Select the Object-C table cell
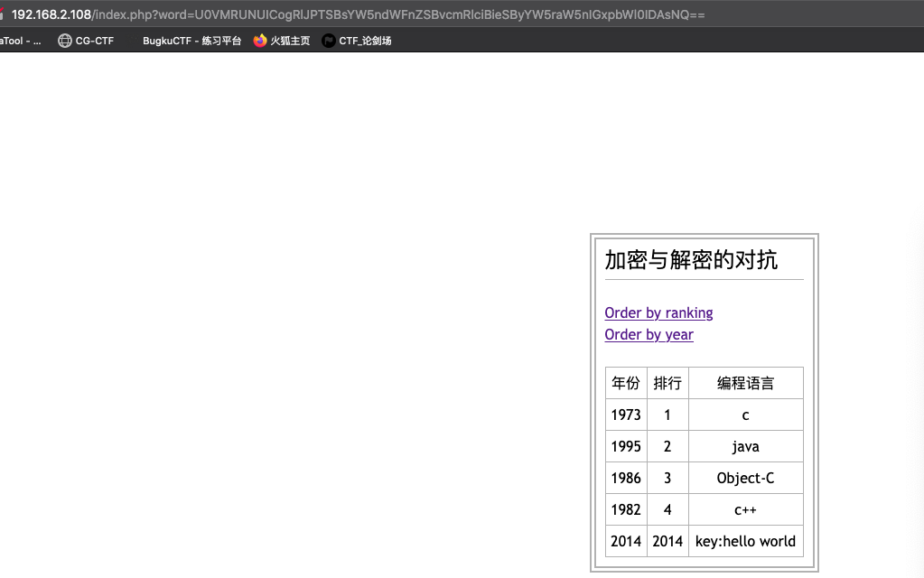 (x=745, y=478)
